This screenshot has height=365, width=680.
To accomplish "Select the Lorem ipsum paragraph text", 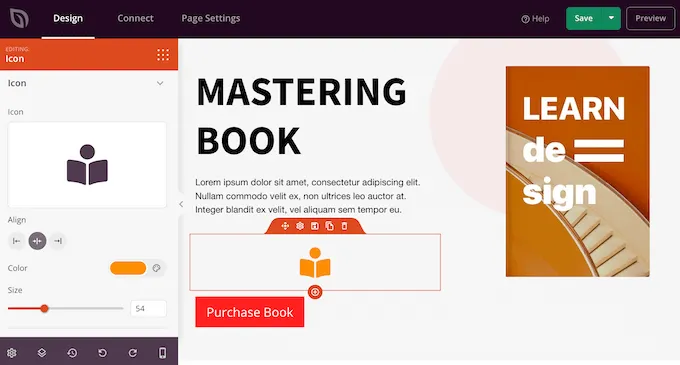I will pyautogui.click(x=307, y=196).
